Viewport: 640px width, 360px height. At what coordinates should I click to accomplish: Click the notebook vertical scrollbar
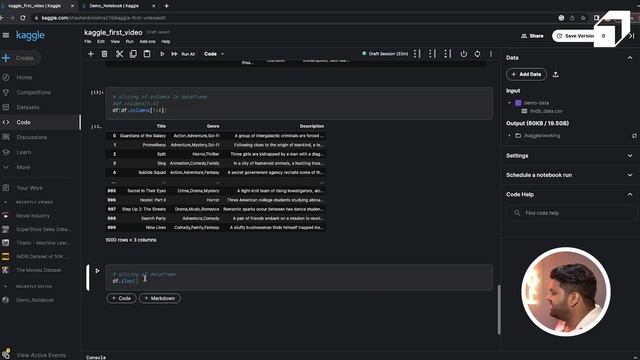point(499,309)
